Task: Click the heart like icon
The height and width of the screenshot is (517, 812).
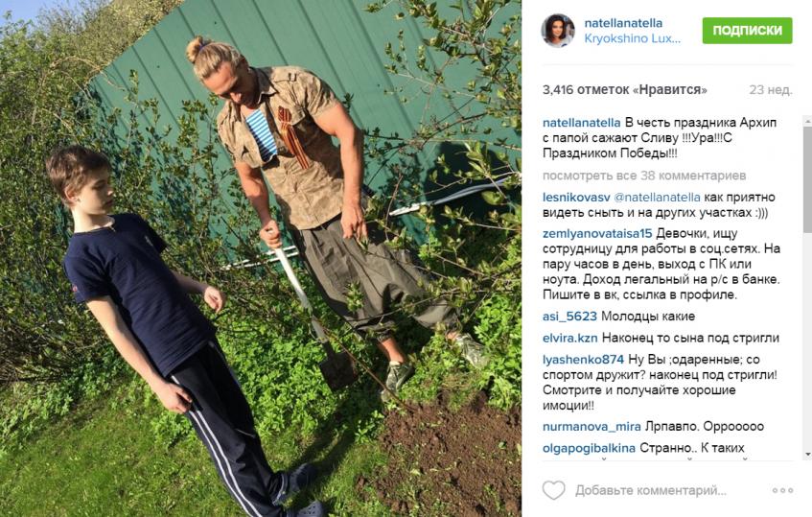Action: pos(553,490)
